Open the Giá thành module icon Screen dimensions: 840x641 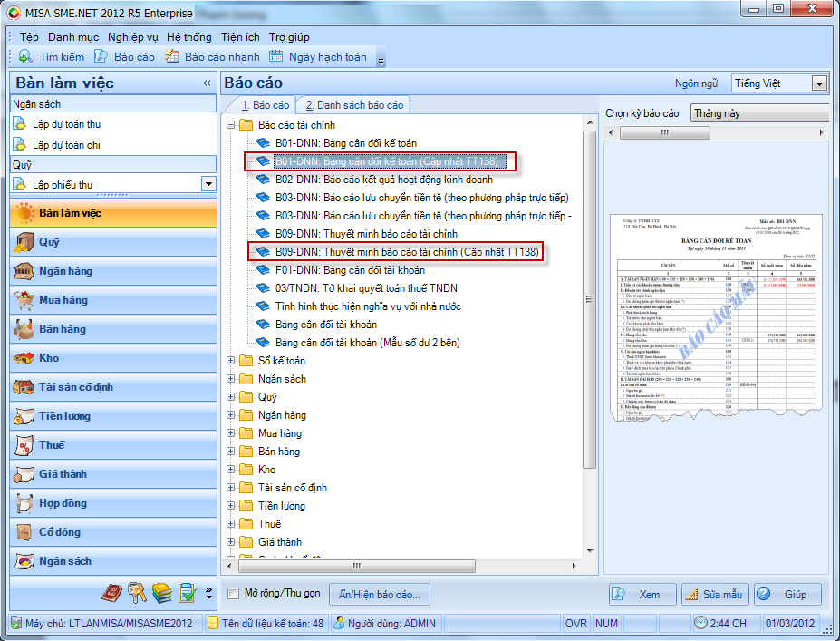coord(23,474)
